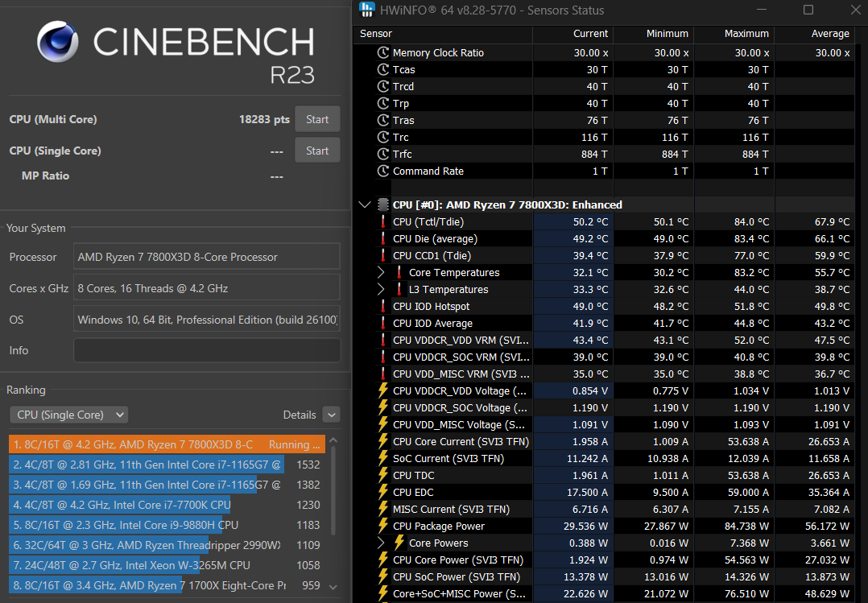The width and height of the screenshot is (868, 603).
Task: Click the CPU VDDCR_SOC VRM sensor label
Action: click(461, 357)
